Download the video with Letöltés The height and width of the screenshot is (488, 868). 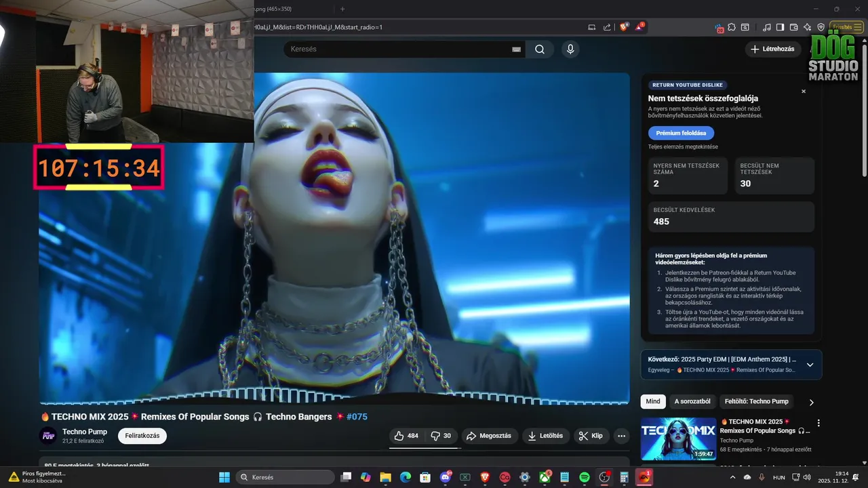click(x=546, y=436)
